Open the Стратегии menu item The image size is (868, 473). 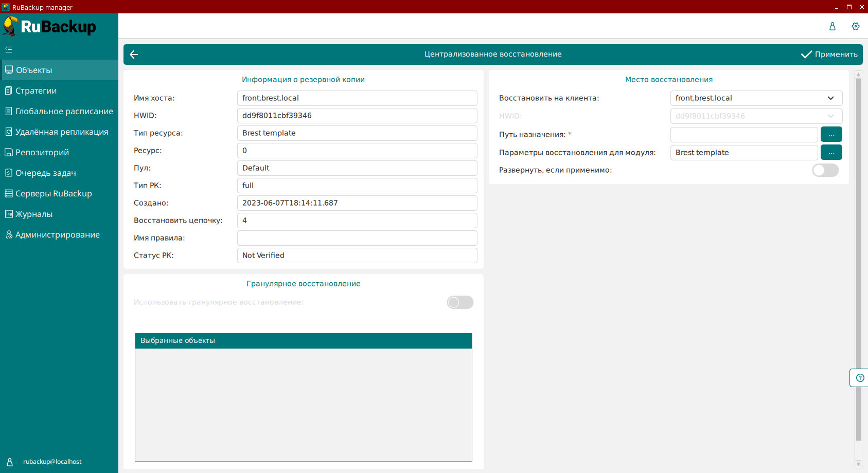(x=36, y=90)
